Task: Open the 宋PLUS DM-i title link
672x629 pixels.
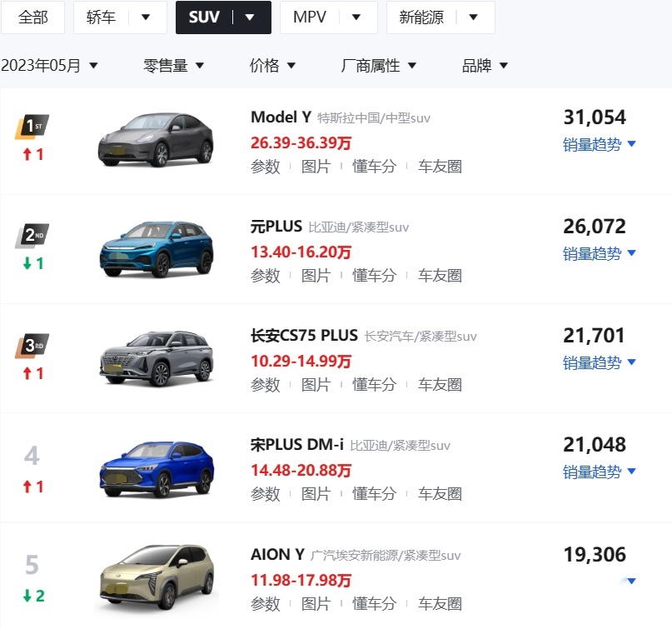Action: click(x=297, y=445)
